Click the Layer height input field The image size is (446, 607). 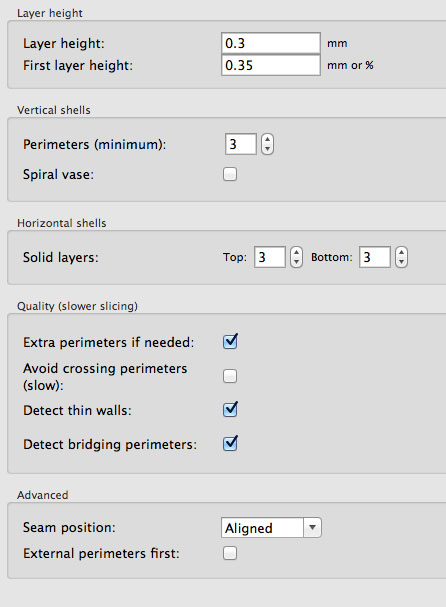[271, 43]
